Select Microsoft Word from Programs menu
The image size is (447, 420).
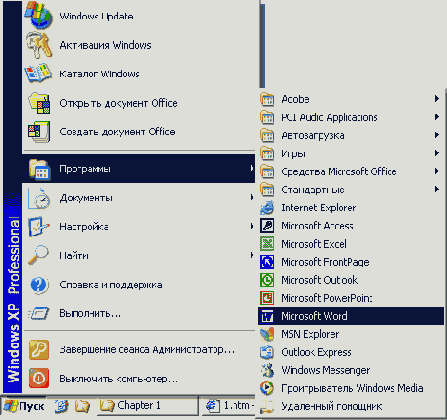[x=351, y=316]
